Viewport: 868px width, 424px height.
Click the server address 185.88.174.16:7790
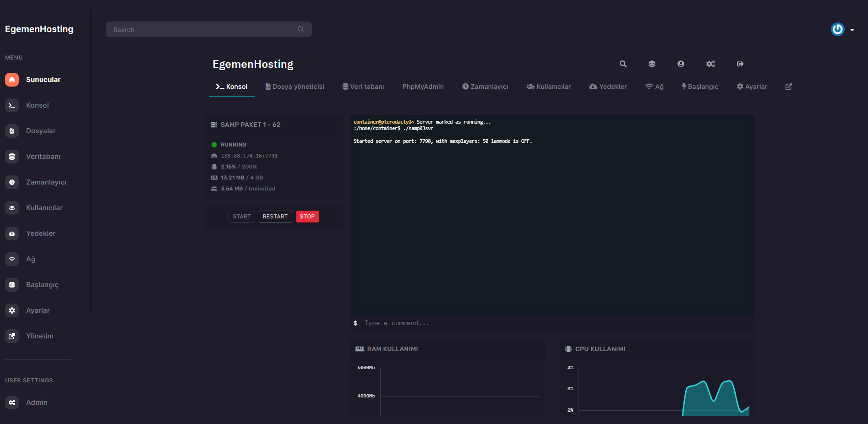coord(249,156)
